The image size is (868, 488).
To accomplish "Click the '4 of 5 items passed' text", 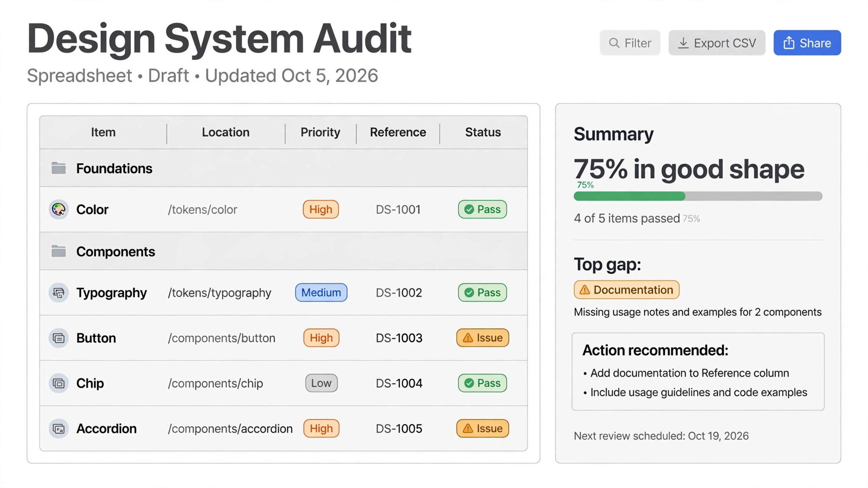I will click(x=627, y=219).
